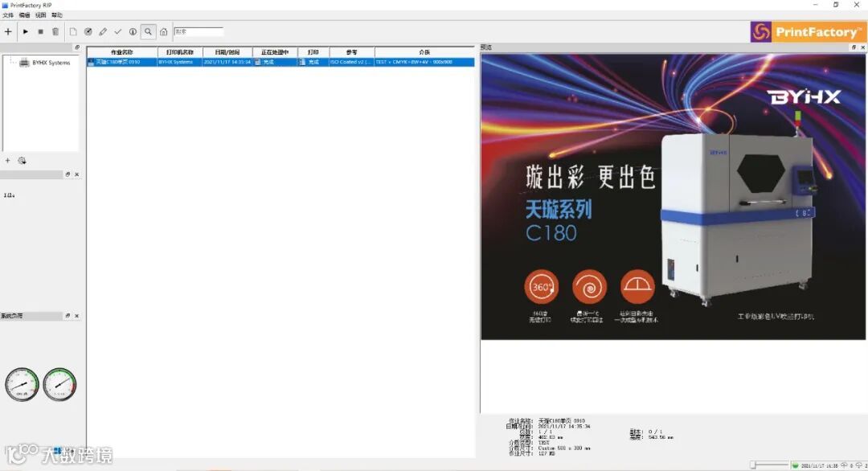The image size is (868, 471).
Task: Adjust the zoom slider in the status bar
Action: (769, 465)
